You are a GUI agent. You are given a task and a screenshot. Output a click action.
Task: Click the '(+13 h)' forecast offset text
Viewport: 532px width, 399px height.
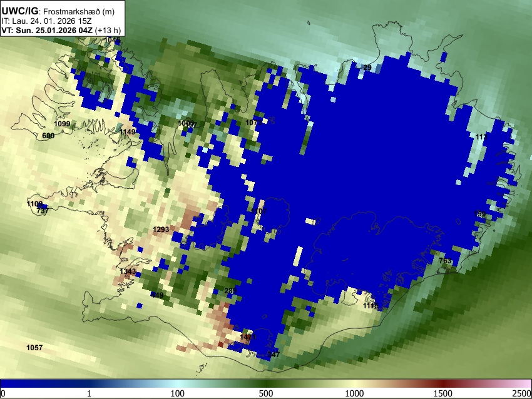pos(108,30)
